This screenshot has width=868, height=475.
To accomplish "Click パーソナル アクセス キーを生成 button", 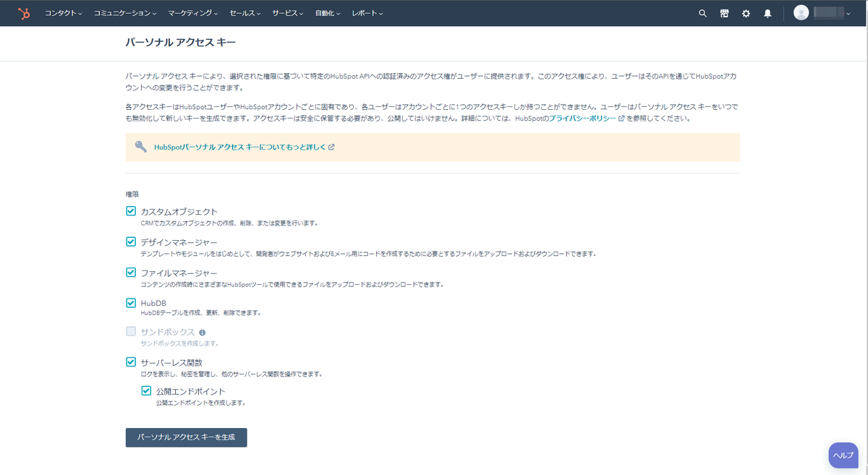I will click(x=187, y=437).
